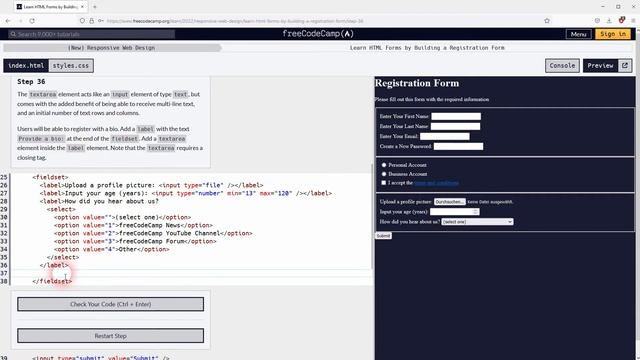Click the site padlock icon in address bar
640x360 pixels.
coord(91,21)
